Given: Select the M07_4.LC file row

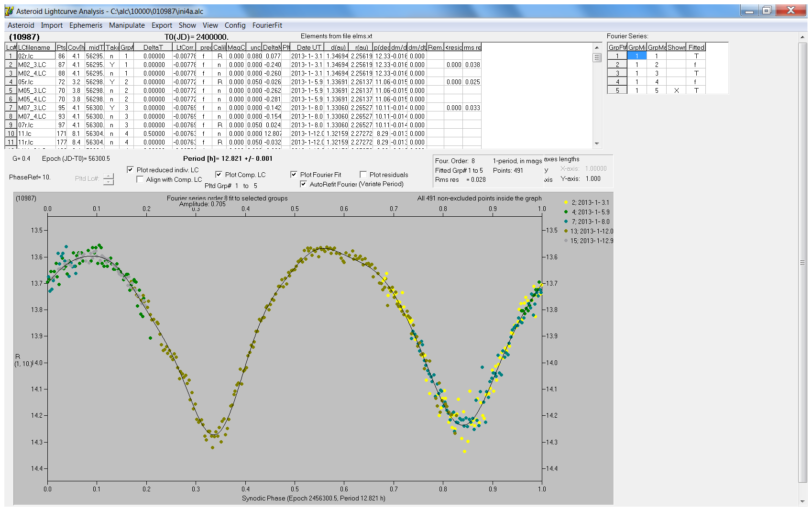Looking at the screenshot, I should tap(243, 116).
